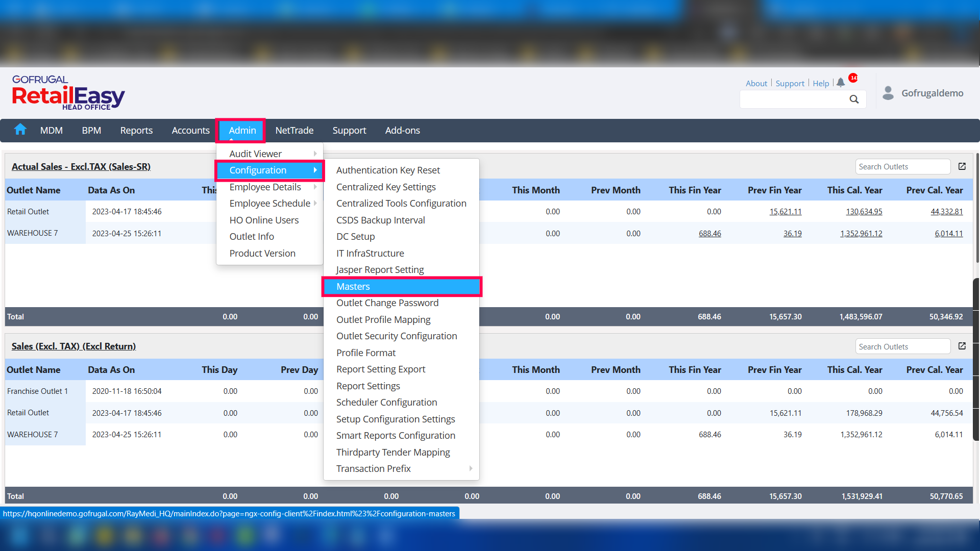The width and height of the screenshot is (980, 551).
Task: Open the About link
Action: [x=756, y=83]
